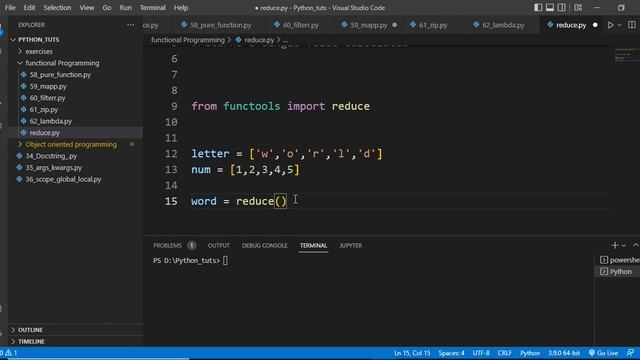Create new terminal with plus icon

(615, 245)
